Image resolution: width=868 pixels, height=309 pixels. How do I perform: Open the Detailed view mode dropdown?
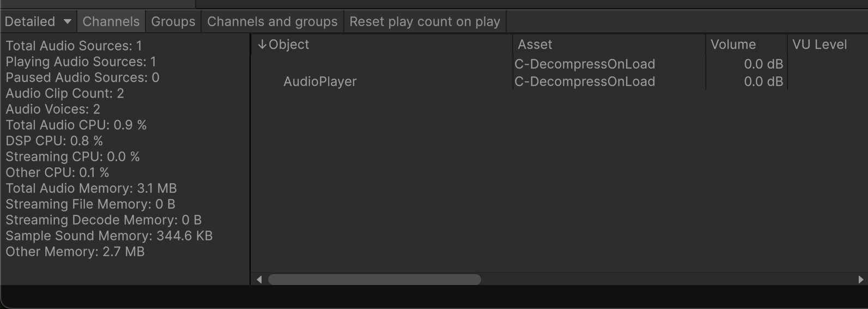pyautogui.click(x=38, y=22)
